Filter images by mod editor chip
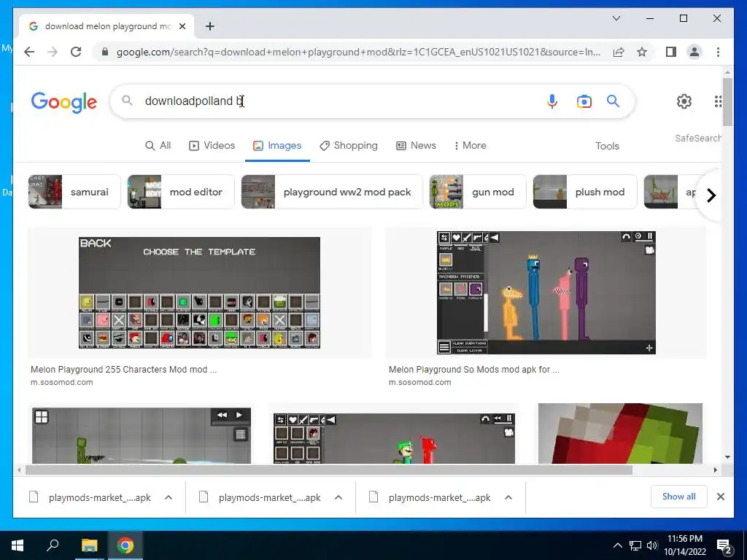This screenshot has width=747, height=560. click(x=181, y=192)
